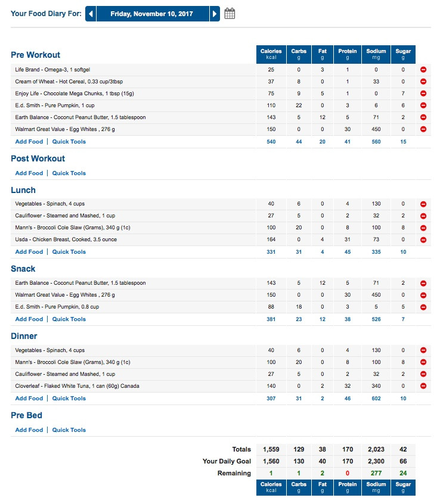Remove Cloverleaf Flaked White Tuna entry
Viewport: 440px width, 504px height.
click(x=423, y=386)
